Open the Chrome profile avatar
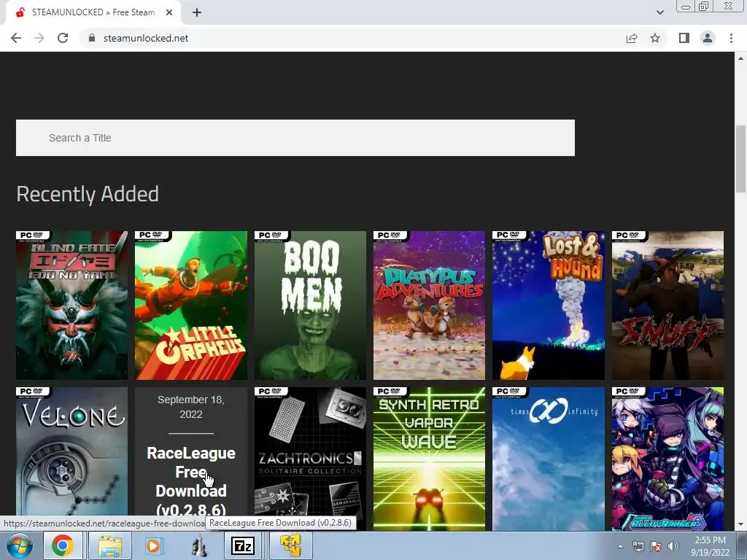This screenshot has width=747, height=560. pos(708,38)
